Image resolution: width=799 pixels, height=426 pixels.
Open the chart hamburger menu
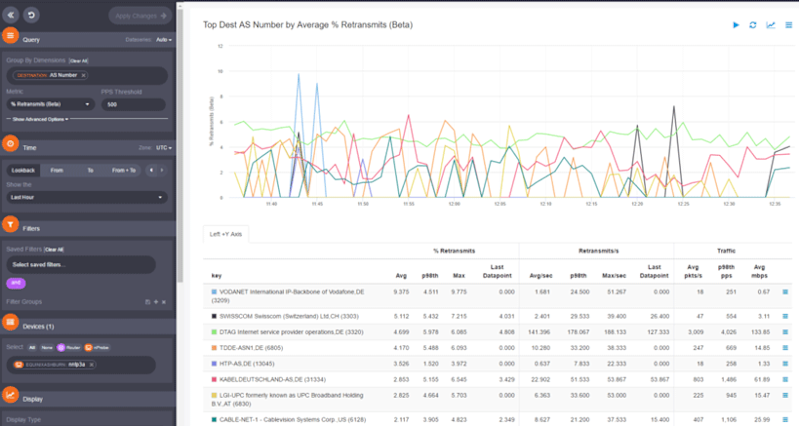[789, 25]
